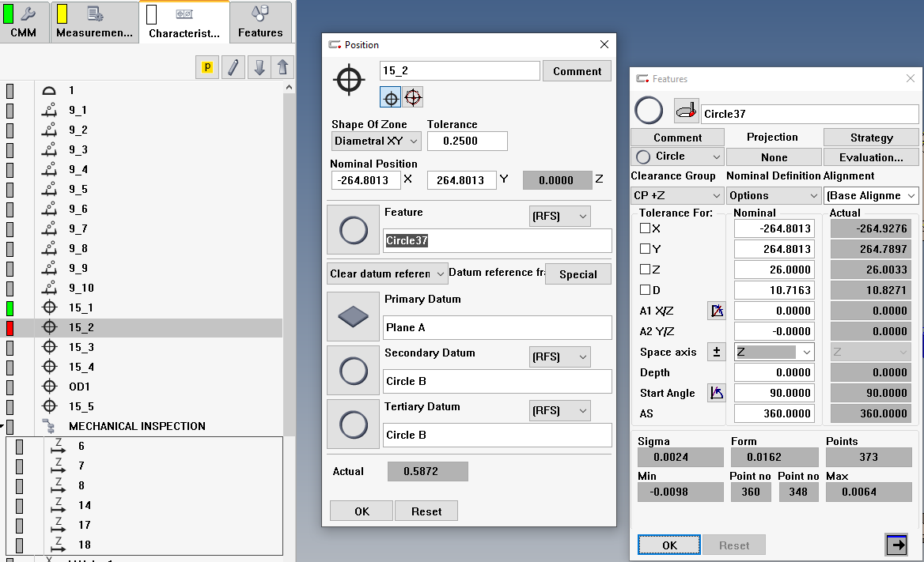Image resolution: width=924 pixels, height=562 pixels.
Task: Click the probe icon beside Circle37 name
Action: pos(686,111)
